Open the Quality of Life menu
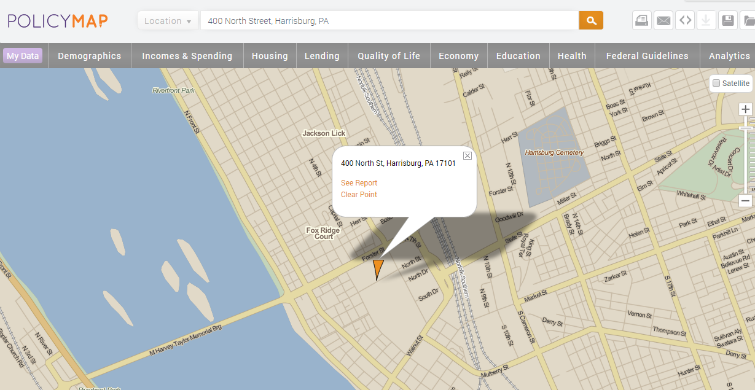Image resolution: width=755 pixels, height=390 pixels. [389, 56]
